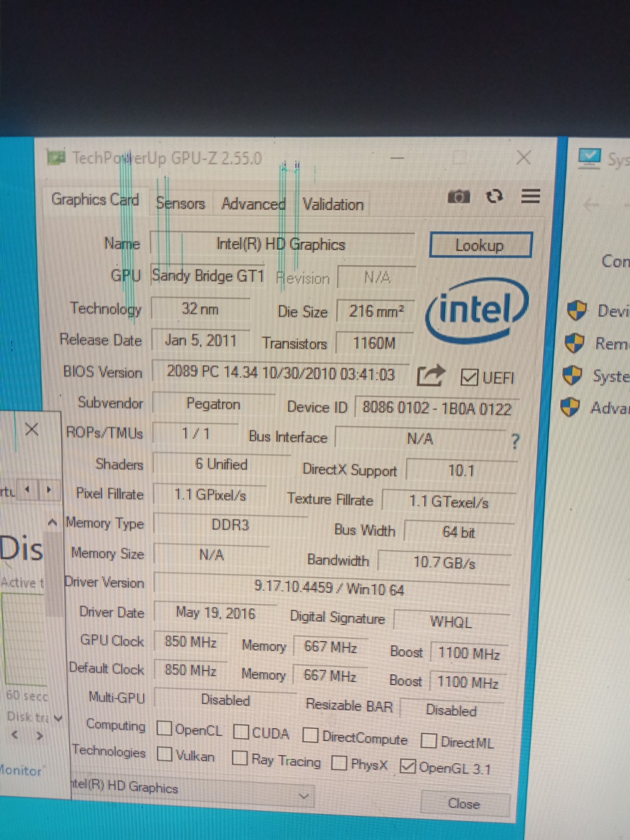
Task: Click the share BIOS export icon
Action: click(x=431, y=376)
